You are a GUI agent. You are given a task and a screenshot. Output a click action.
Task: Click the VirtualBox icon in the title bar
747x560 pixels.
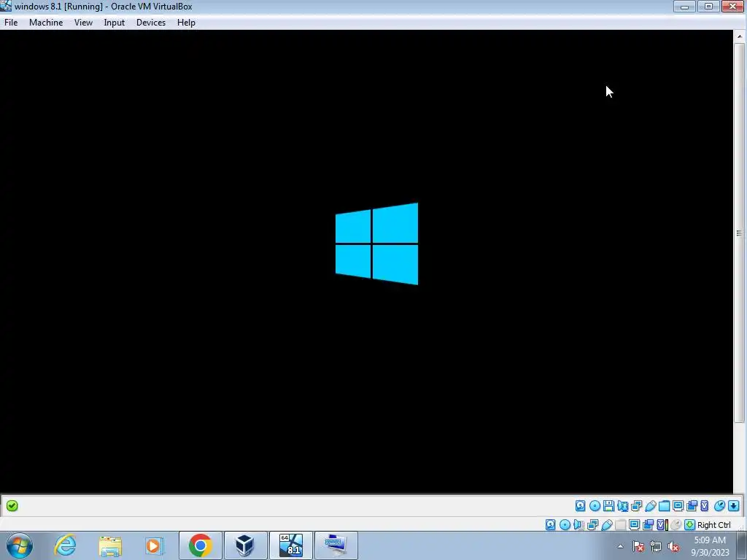6,6
